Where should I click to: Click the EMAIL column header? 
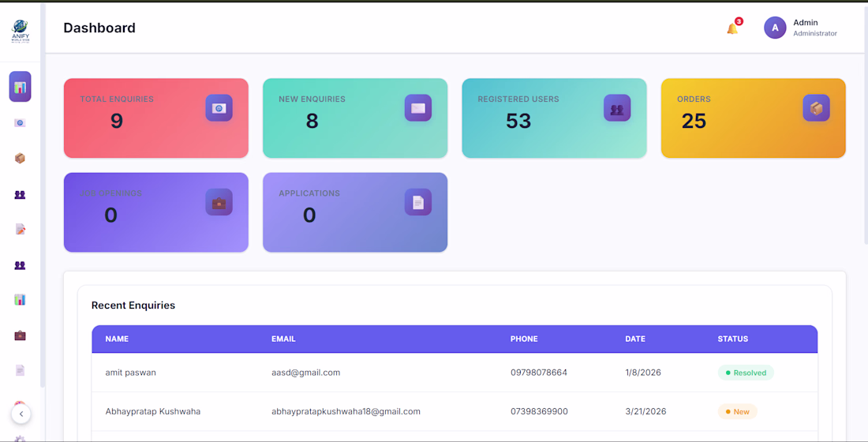click(x=283, y=339)
